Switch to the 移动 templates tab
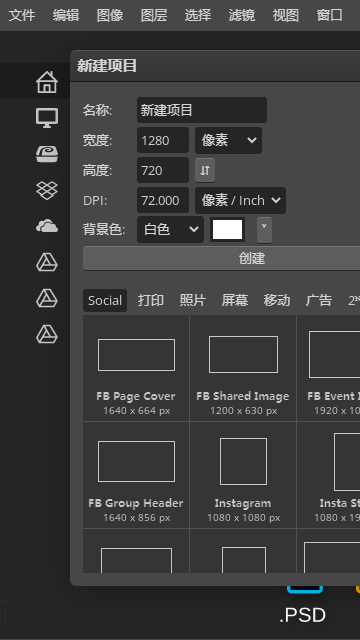Viewport: 360px width, 640px height. coord(277,300)
